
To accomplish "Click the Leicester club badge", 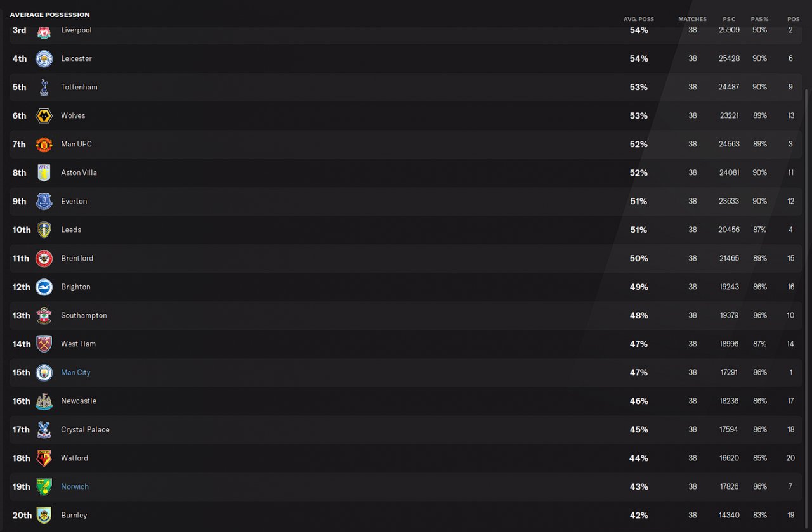I will coord(44,58).
